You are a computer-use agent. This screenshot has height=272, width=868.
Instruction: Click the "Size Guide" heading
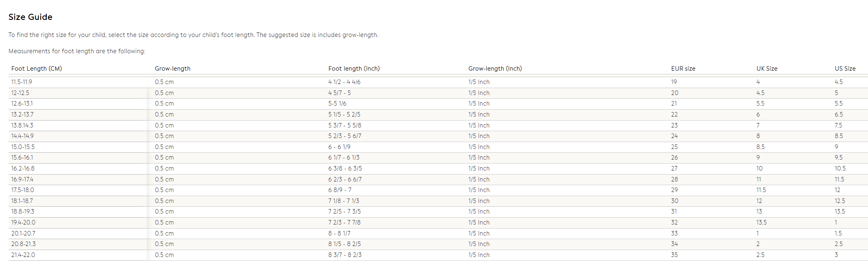tap(30, 17)
